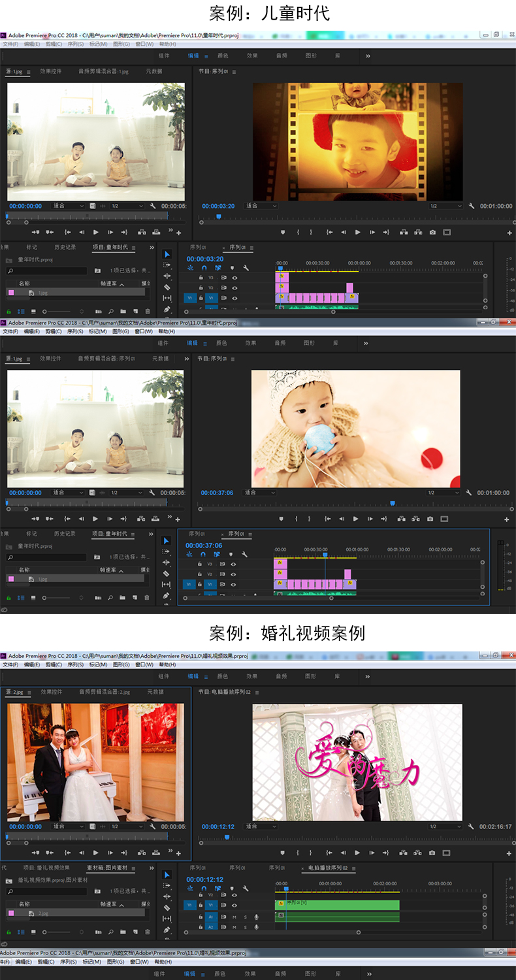Screen dimensions: 516x980
Task: Switch to 效果控件 tab in the first window
Action: [x=50, y=71]
